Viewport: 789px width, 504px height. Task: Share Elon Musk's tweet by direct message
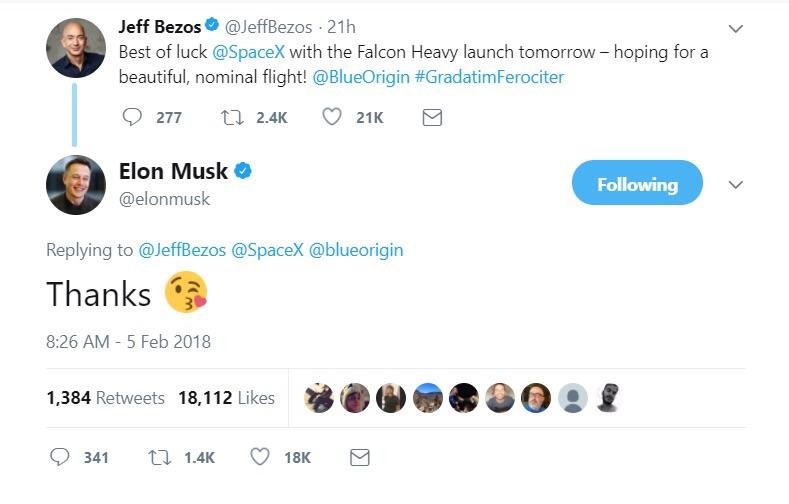click(359, 457)
